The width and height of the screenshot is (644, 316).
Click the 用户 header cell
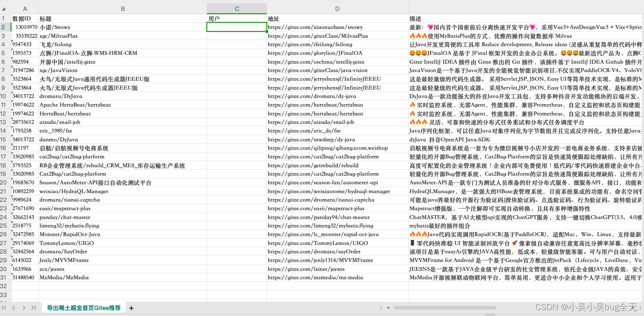coord(237,19)
